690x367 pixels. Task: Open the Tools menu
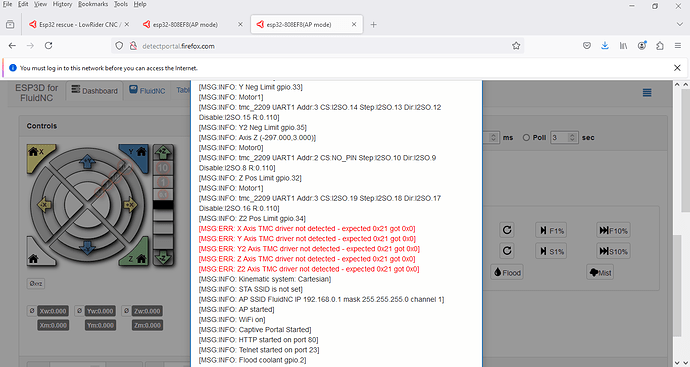(x=121, y=4)
